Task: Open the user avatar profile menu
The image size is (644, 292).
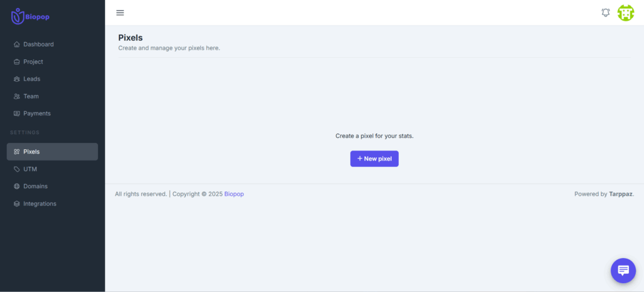Action: (626, 13)
